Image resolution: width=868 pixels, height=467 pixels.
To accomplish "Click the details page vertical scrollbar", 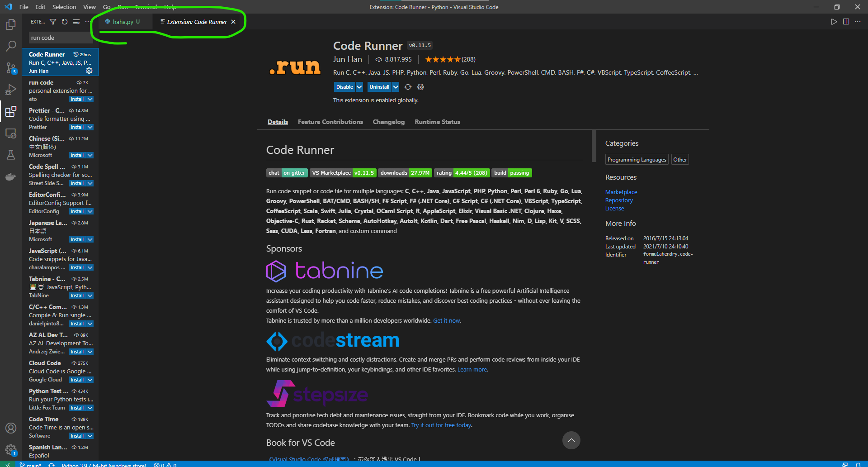I will (x=594, y=146).
